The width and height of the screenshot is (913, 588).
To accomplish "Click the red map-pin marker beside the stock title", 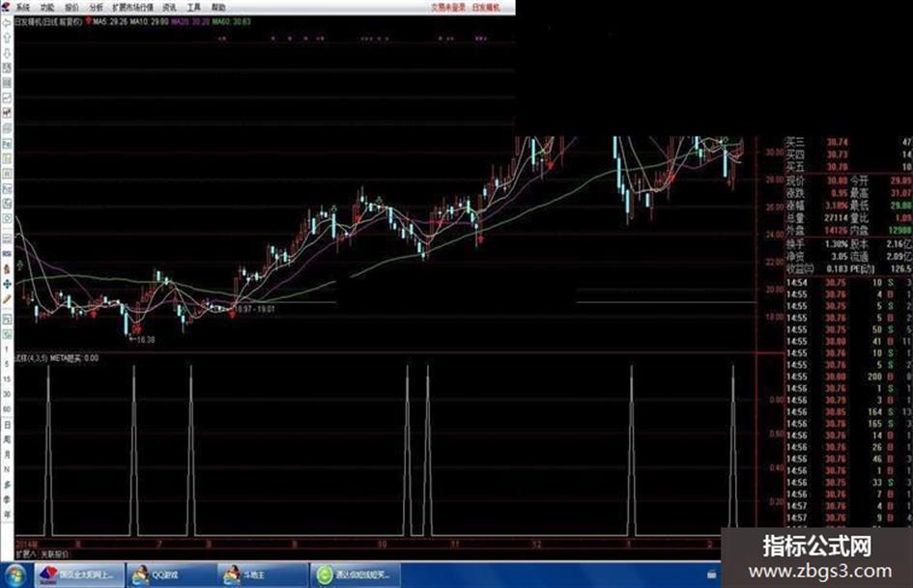I will 88,21.
